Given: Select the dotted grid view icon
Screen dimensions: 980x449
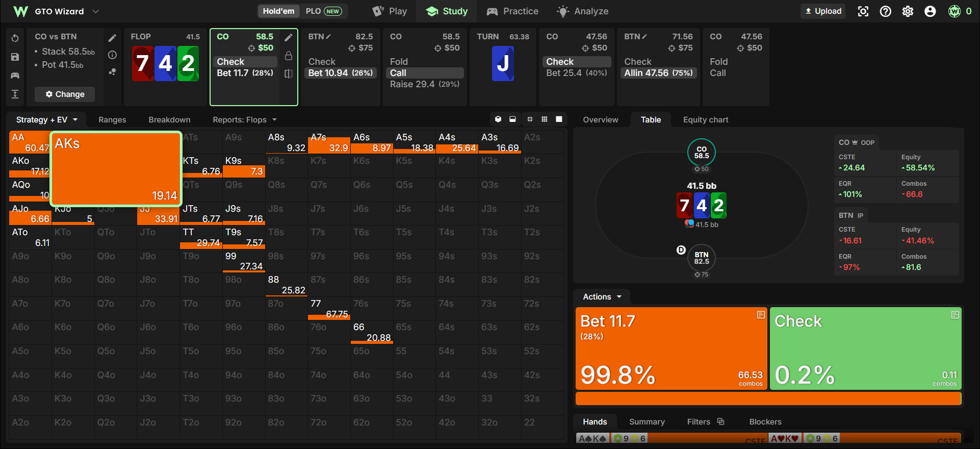Looking at the screenshot, I should (x=545, y=119).
